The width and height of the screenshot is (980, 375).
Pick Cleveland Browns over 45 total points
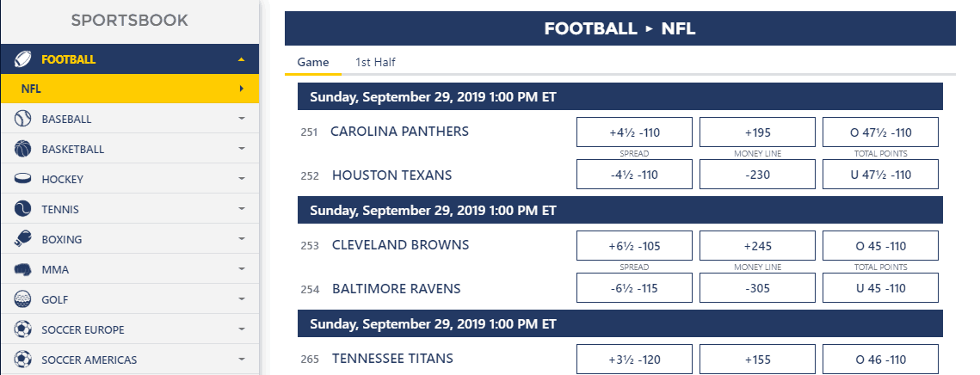point(881,246)
